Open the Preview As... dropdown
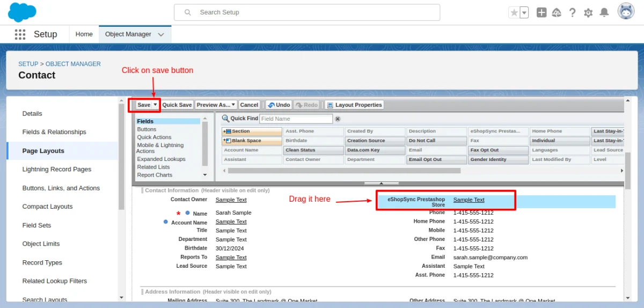Screen dimensions: 644x308 [x=216, y=105]
